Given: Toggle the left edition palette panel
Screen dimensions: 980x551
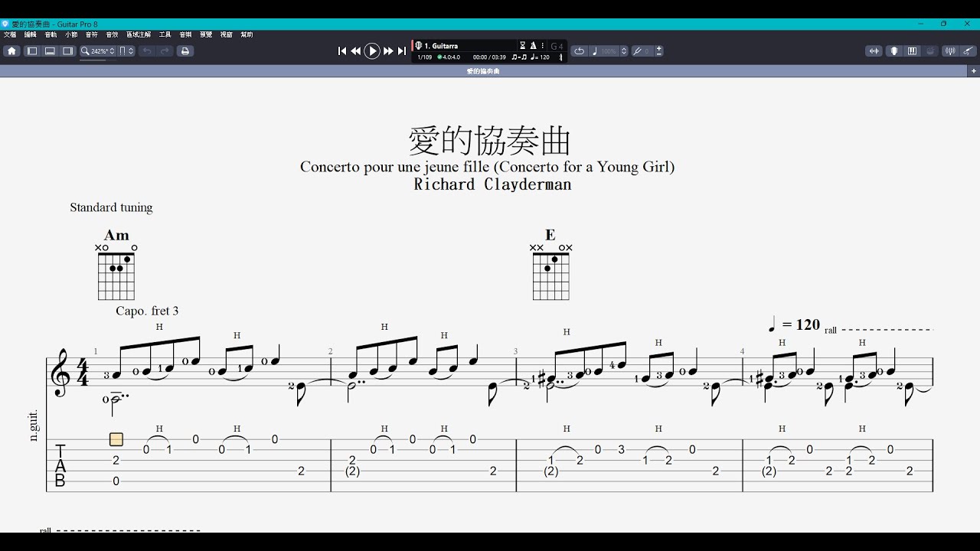Looking at the screenshot, I should tap(32, 51).
